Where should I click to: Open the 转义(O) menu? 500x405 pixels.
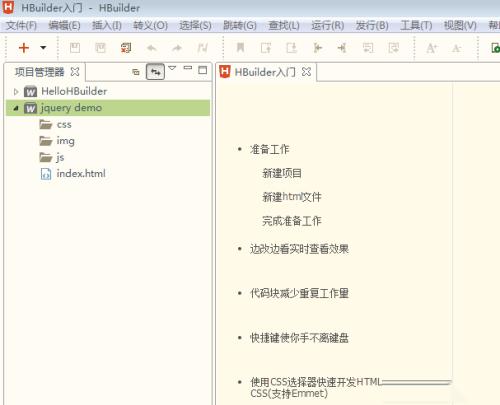tap(150, 25)
